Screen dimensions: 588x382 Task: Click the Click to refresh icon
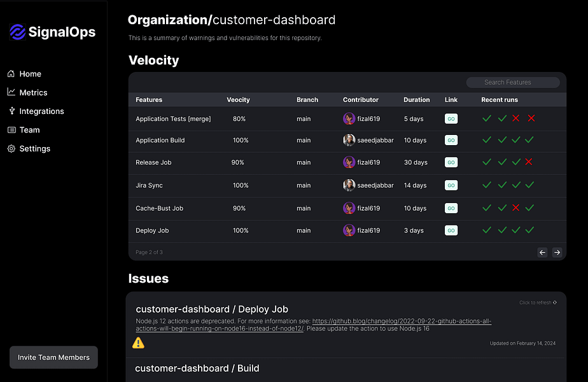[x=555, y=302]
